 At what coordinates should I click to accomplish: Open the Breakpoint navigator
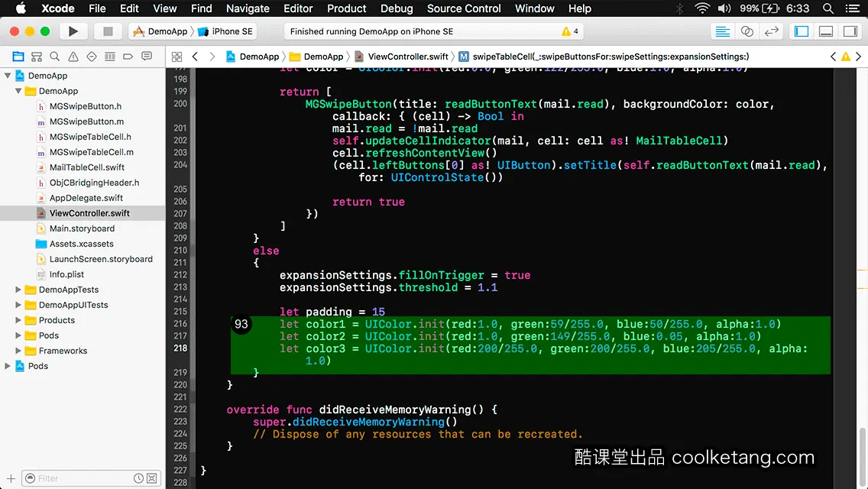click(x=128, y=57)
